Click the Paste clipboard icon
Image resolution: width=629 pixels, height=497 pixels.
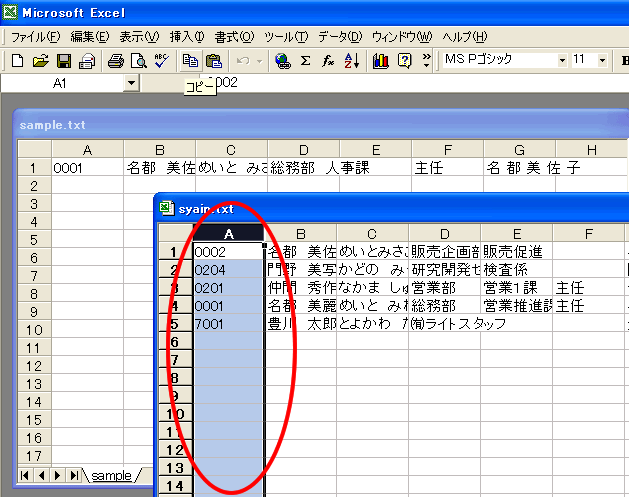[214, 61]
